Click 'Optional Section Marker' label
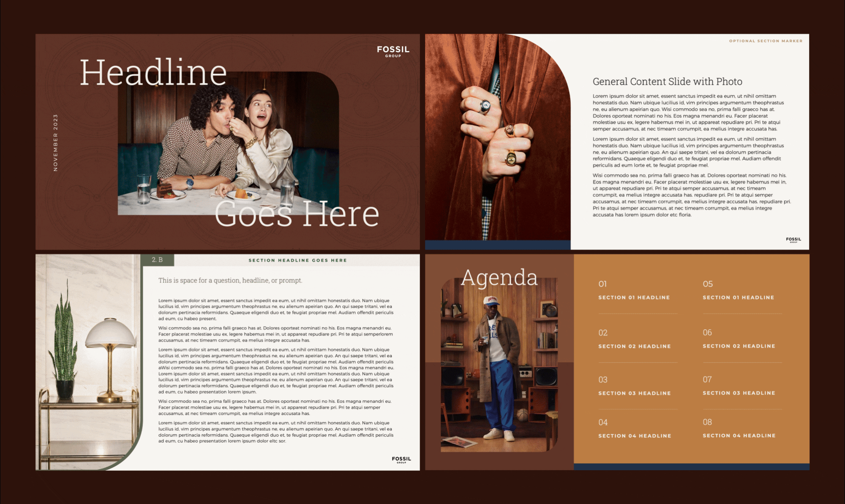 pyautogui.click(x=766, y=41)
